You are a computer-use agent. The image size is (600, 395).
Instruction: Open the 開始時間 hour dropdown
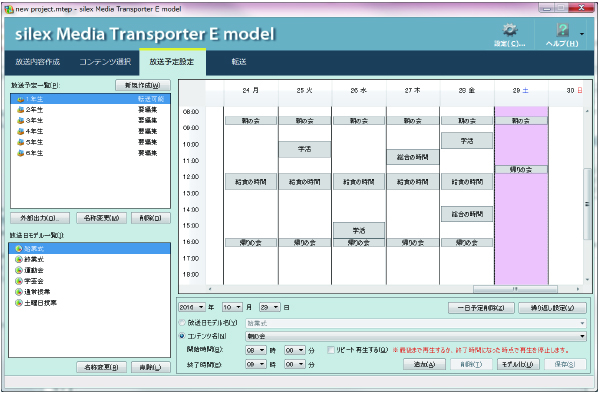[x=256, y=350]
